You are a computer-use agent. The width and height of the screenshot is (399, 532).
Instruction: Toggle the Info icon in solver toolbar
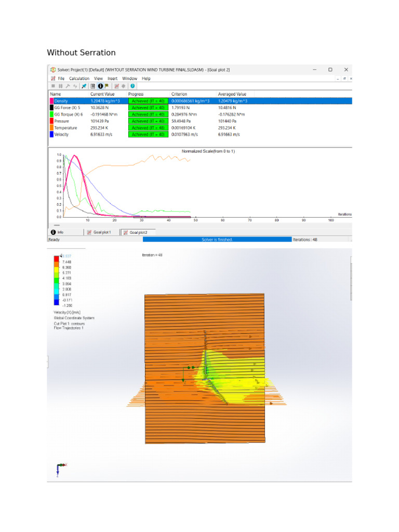click(100, 86)
